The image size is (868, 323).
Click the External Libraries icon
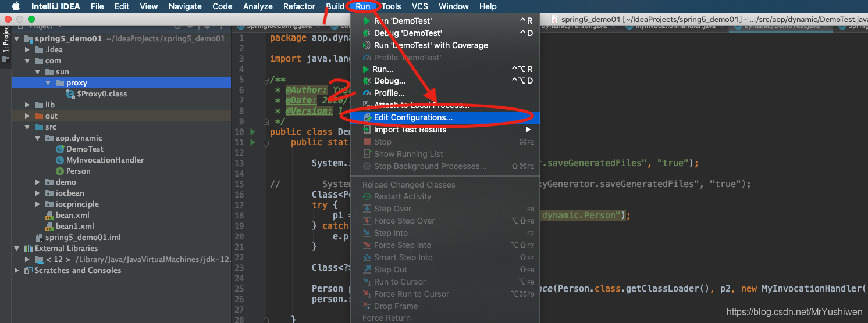(x=28, y=249)
